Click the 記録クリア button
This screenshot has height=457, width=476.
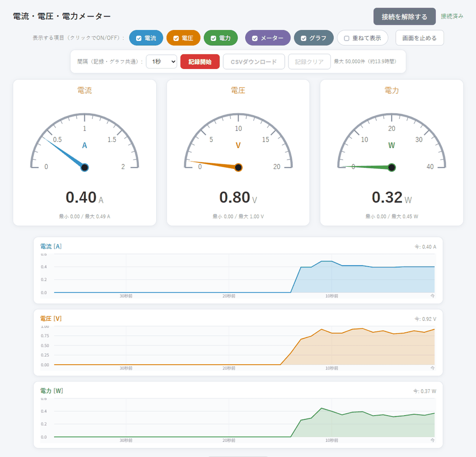pos(309,61)
